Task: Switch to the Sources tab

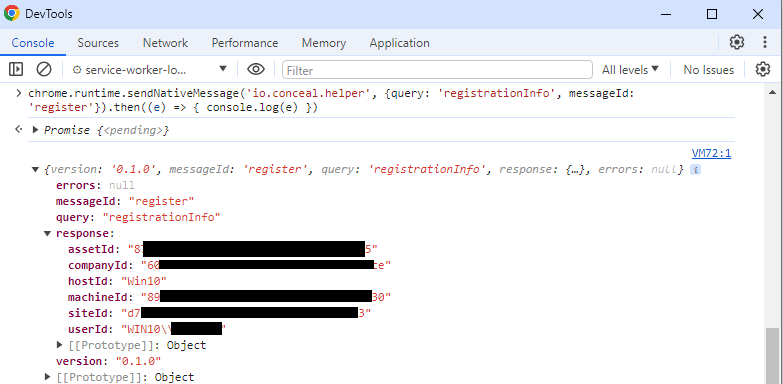Action: 98,43
